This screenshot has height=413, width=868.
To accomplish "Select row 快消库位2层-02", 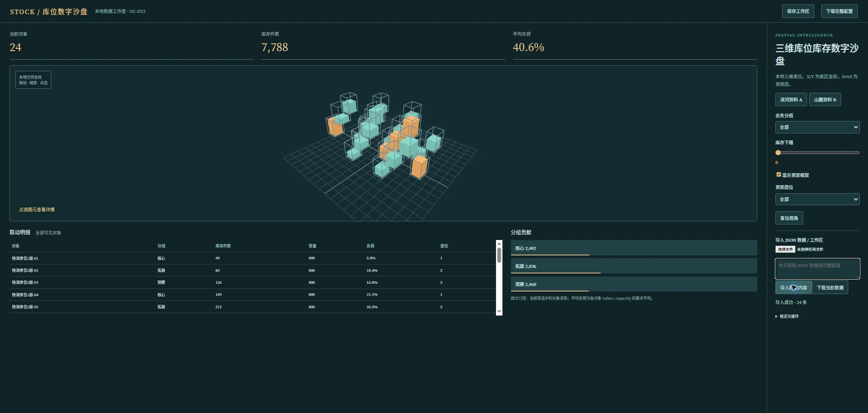I will point(252,270).
